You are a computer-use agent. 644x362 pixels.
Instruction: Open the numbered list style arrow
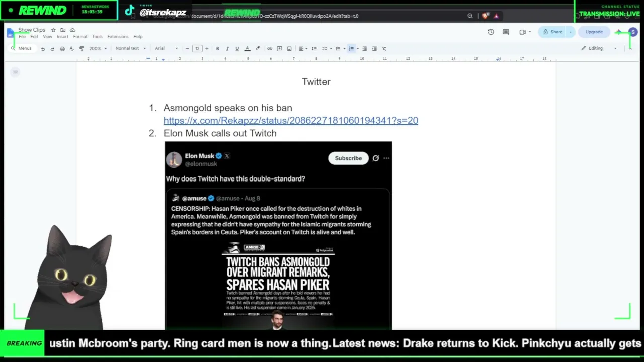click(357, 49)
